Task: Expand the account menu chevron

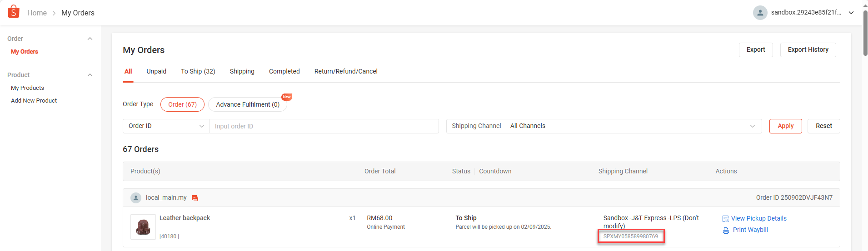Action: coord(851,13)
